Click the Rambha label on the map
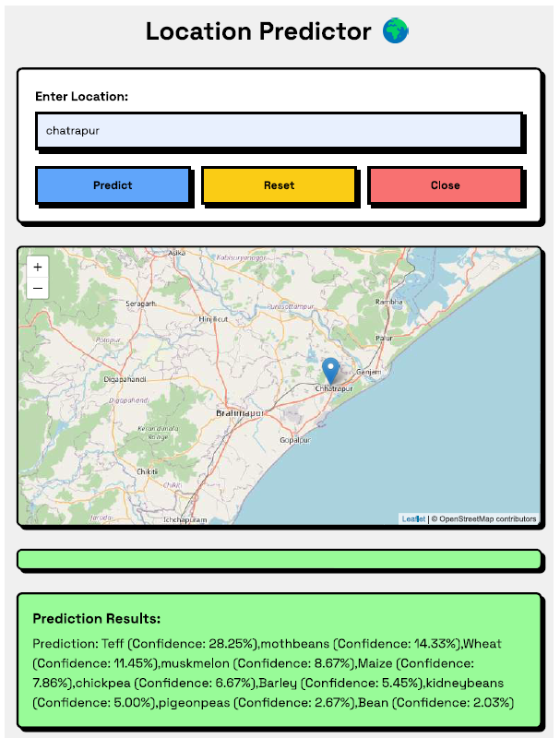 click(x=389, y=302)
